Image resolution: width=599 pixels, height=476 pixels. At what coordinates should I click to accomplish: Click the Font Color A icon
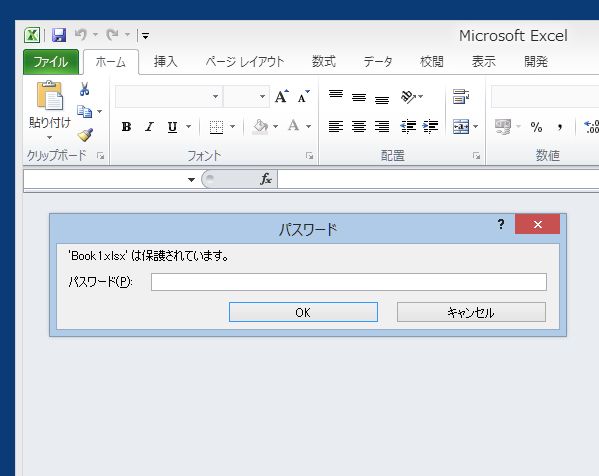[293, 126]
